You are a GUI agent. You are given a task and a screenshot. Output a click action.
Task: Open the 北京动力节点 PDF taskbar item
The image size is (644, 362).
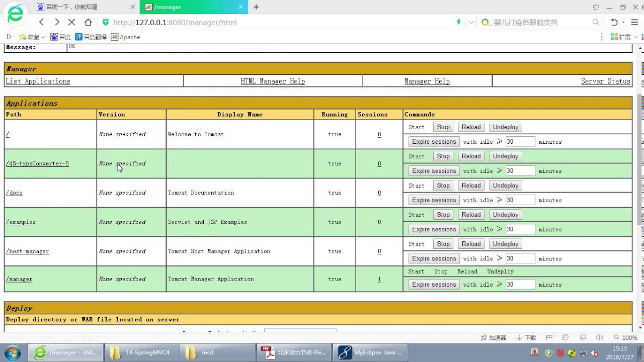(x=295, y=352)
